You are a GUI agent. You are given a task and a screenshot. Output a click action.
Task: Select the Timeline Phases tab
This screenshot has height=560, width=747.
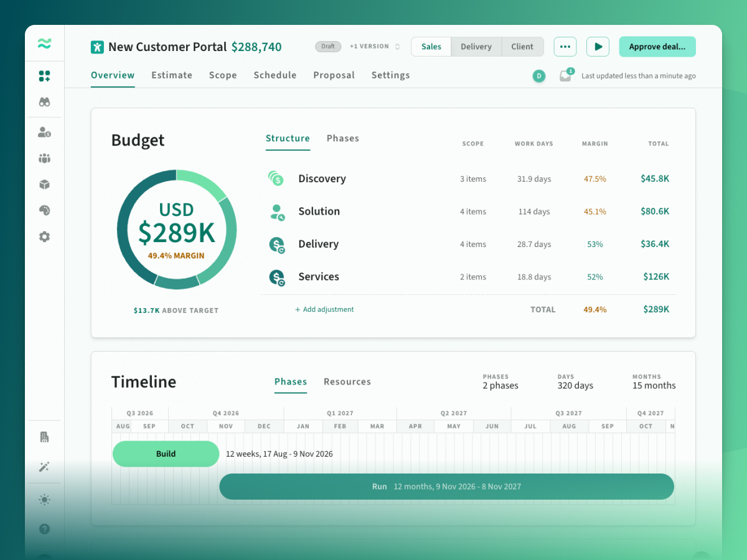291,381
